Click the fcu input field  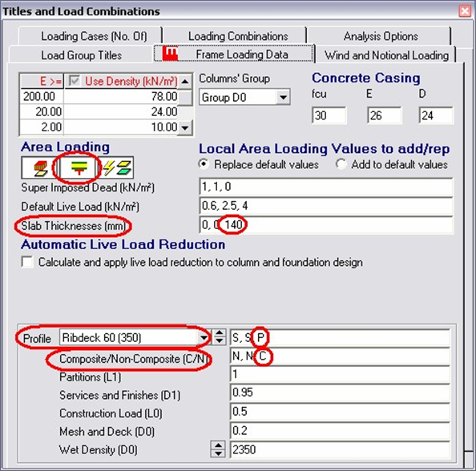tap(329, 115)
